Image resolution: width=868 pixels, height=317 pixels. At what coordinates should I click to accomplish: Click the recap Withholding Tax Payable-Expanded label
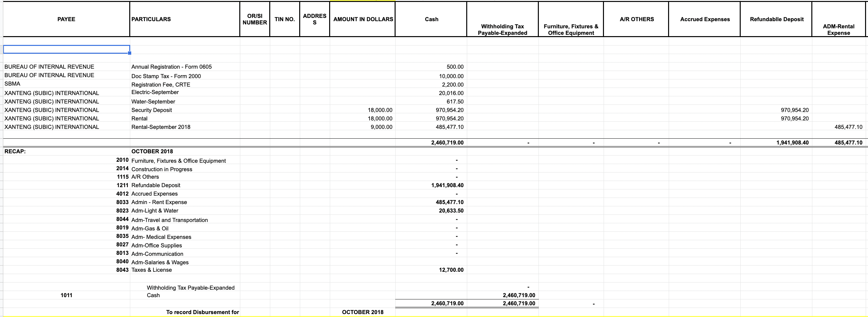(191, 288)
